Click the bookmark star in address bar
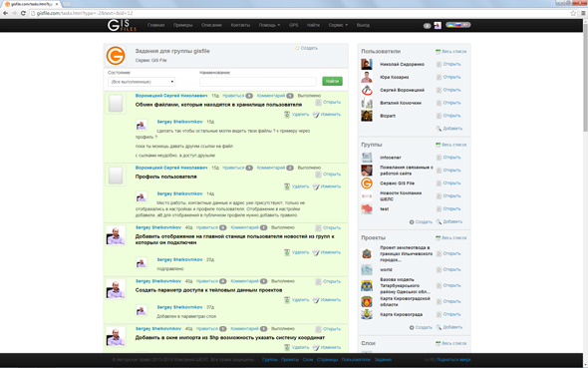Viewport: 588px width, 368px height. (x=573, y=13)
